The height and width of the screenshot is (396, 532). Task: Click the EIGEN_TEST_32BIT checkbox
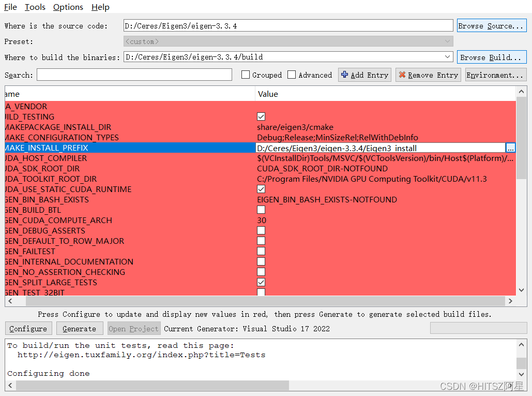261,292
